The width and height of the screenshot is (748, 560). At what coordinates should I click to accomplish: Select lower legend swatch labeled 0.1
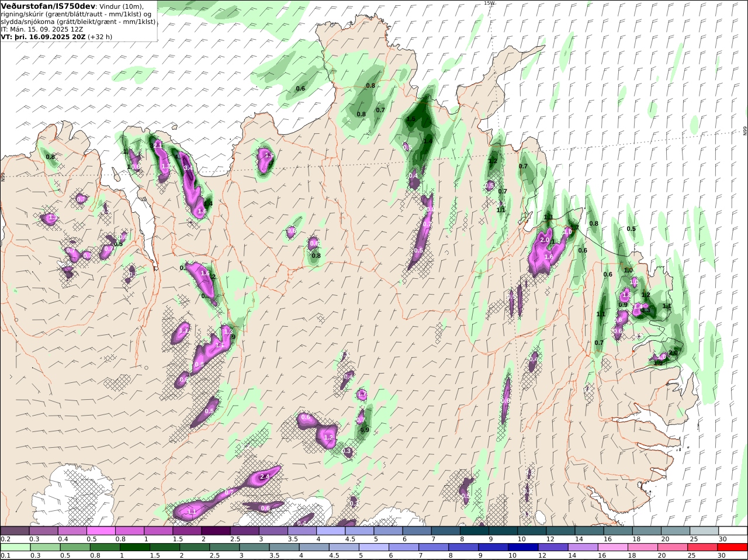pos(15,547)
